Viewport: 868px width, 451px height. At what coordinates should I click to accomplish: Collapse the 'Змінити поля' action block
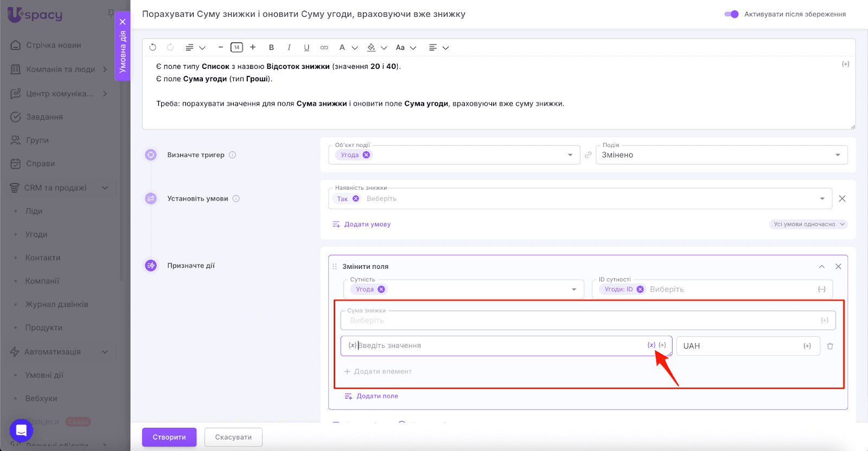coord(821,267)
